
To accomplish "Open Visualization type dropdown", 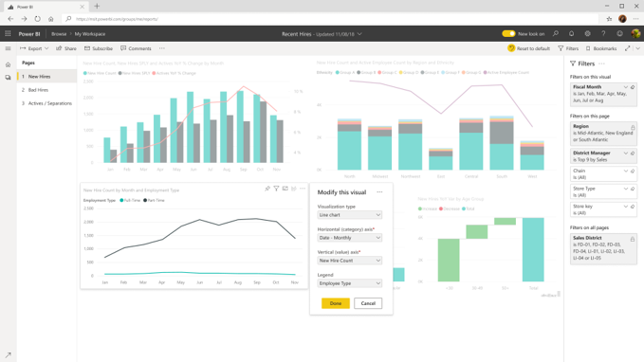I will point(350,215).
